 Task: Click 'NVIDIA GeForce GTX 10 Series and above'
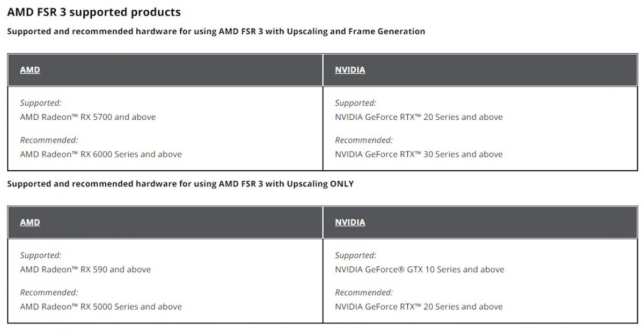pos(419,270)
